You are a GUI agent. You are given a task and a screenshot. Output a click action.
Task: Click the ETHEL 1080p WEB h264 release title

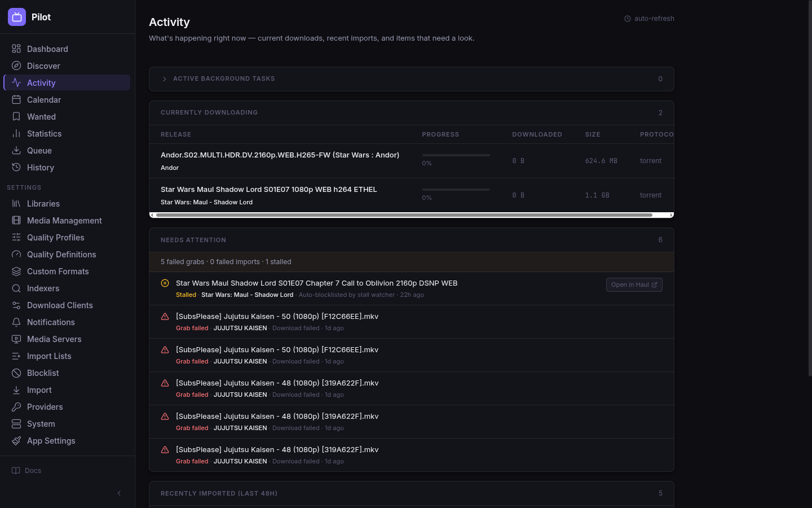coord(268,190)
